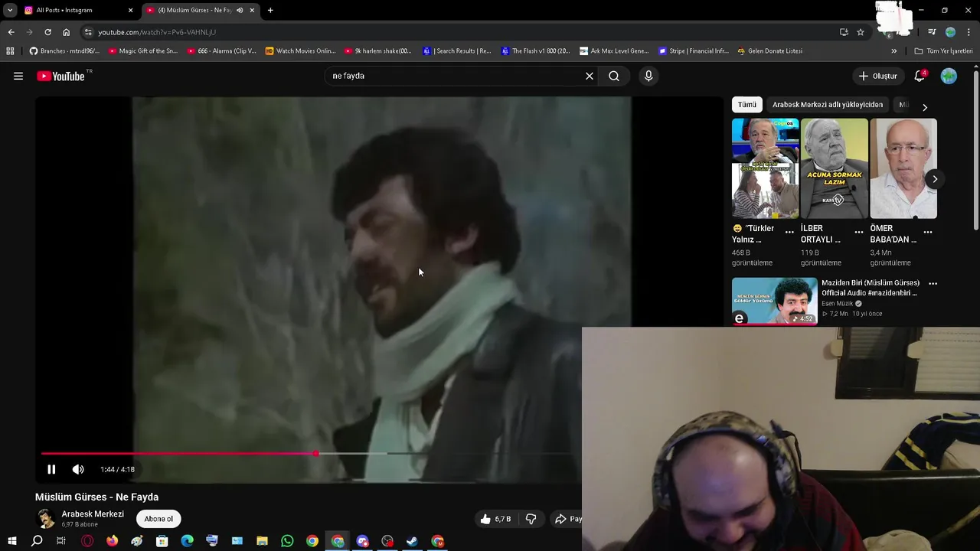Open the Windows Start menu
Image resolution: width=980 pixels, height=551 pixels.
pos(11,541)
